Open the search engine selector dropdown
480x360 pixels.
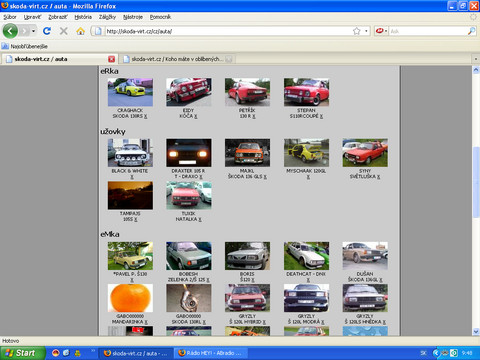381,31
